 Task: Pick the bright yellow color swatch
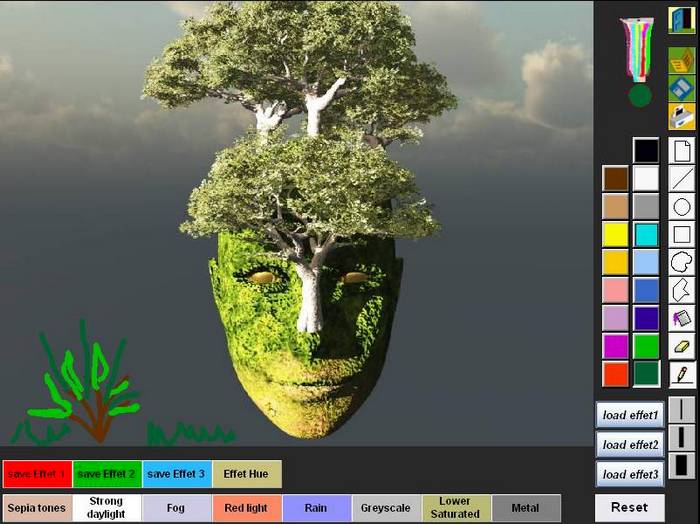[x=616, y=234]
